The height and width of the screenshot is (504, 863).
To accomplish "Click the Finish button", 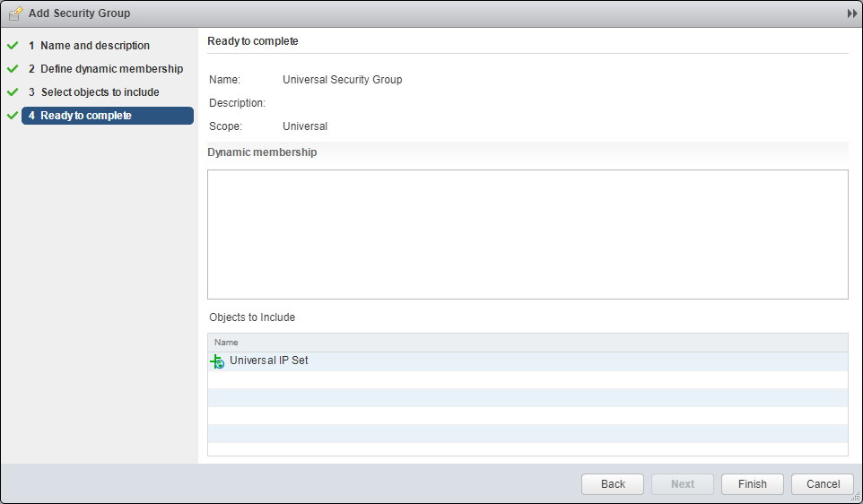I will 753,484.
